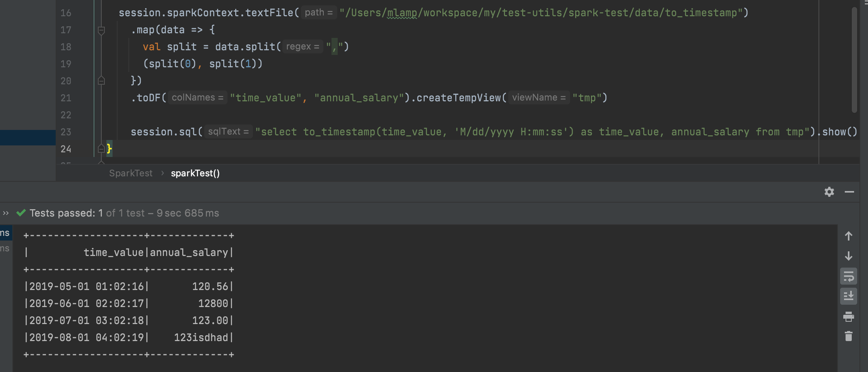
Task: Jump down the stack trace with the down arrow
Action: click(x=849, y=256)
